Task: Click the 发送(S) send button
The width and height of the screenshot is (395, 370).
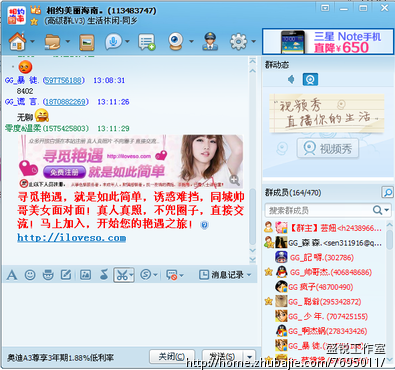Action: (223, 357)
